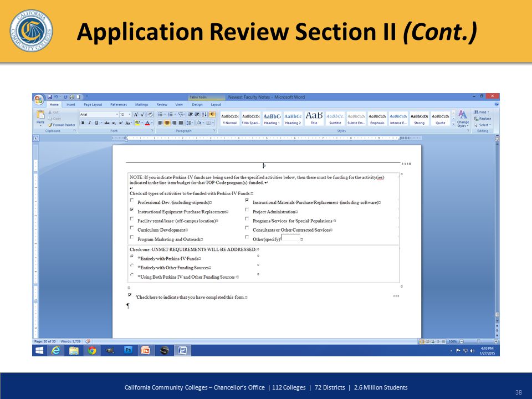Switch to the References tab
This screenshot has height=399, width=532.
119,105
